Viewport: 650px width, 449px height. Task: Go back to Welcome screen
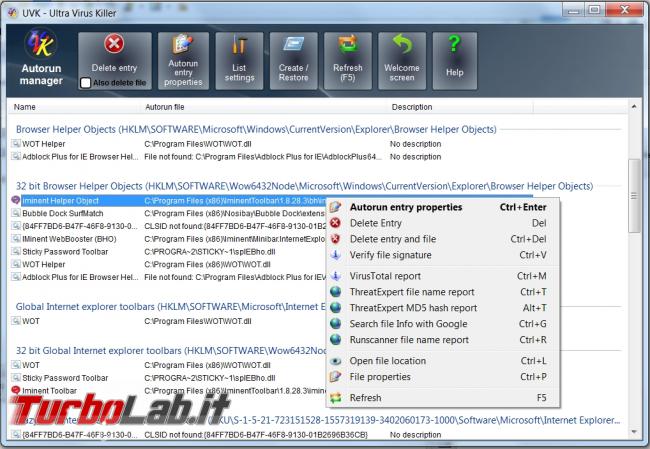[402, 61]
